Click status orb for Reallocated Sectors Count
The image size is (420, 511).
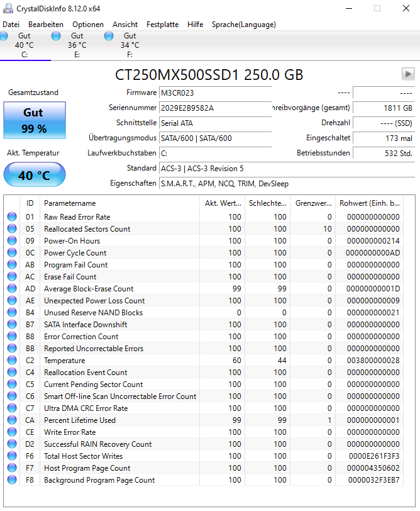12,229
